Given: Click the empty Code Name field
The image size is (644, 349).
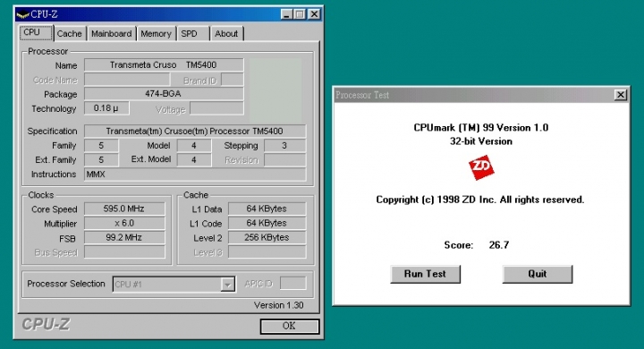Looking at the screenshot, I should point(127,80).
